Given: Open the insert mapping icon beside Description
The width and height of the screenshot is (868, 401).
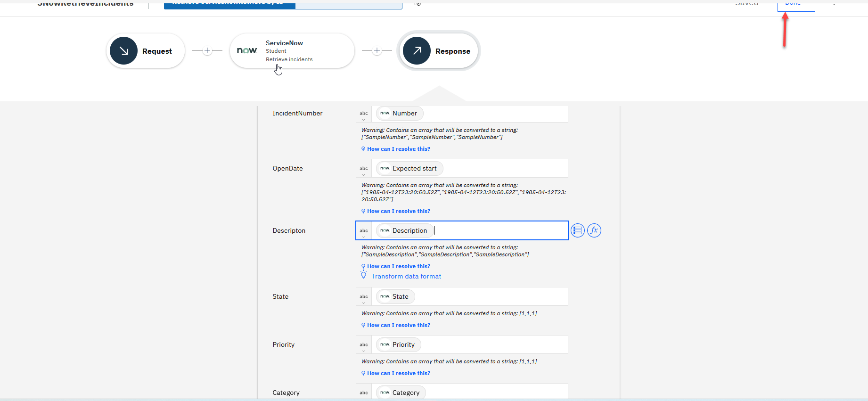Looking at the screenshot, I should (x=577, y=230).
